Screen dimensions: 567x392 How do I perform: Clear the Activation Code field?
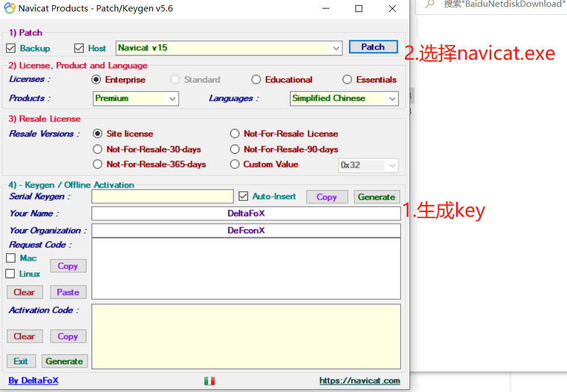pos(24,336)
